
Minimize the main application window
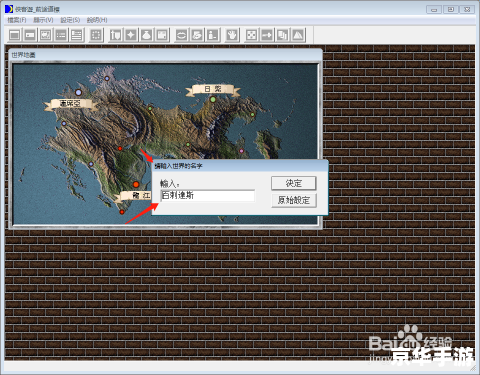pyautogui.click(x=434, y=10)
